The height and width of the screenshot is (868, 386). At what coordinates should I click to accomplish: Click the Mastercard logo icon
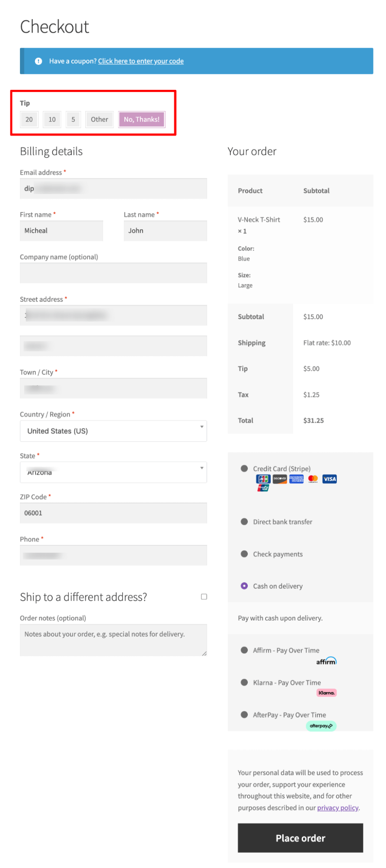tap(313, 479)
